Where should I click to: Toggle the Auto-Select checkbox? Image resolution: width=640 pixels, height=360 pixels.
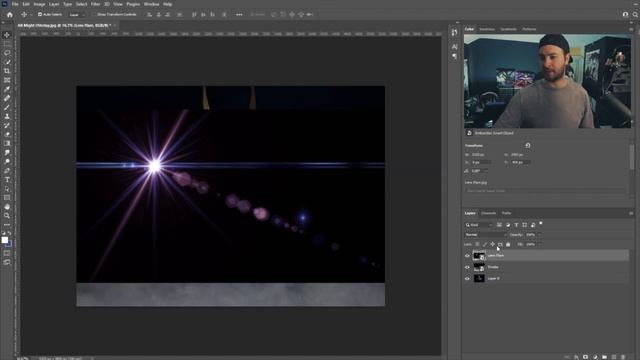click(x=40, y=14)
